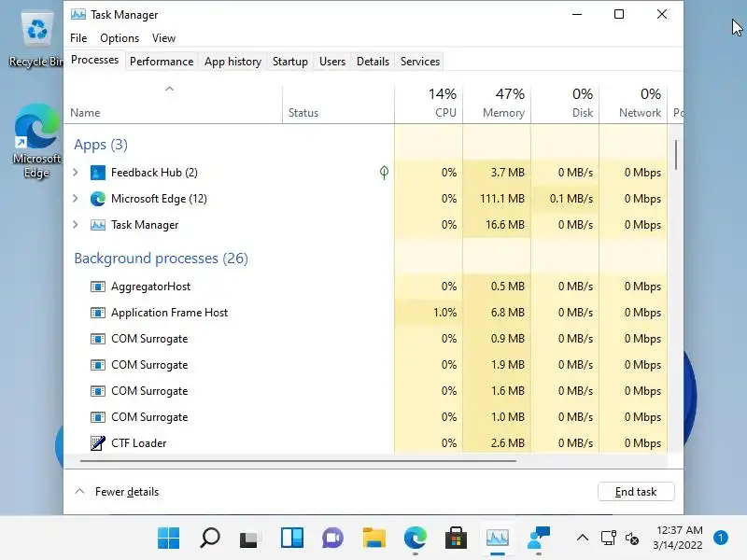Click the horizontal scrollbar of the process list
Viewport: 747px width, 560px height.
298,461
